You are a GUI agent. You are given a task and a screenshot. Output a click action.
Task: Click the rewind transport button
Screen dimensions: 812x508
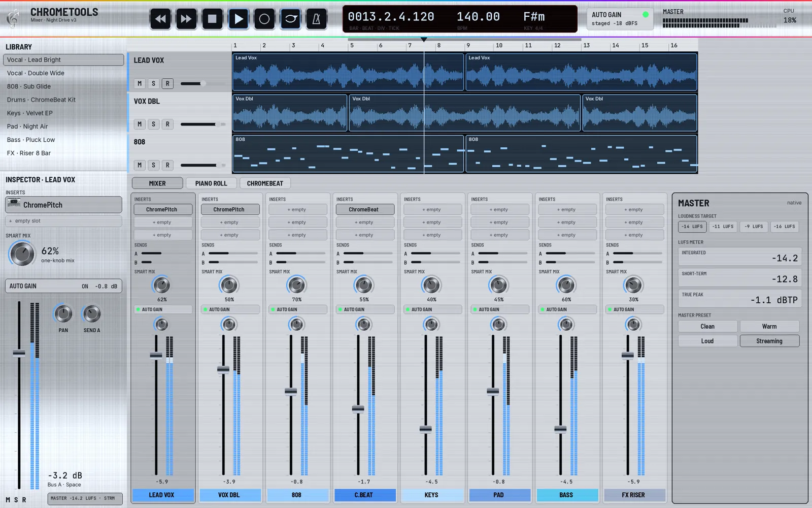coord(160,19)
